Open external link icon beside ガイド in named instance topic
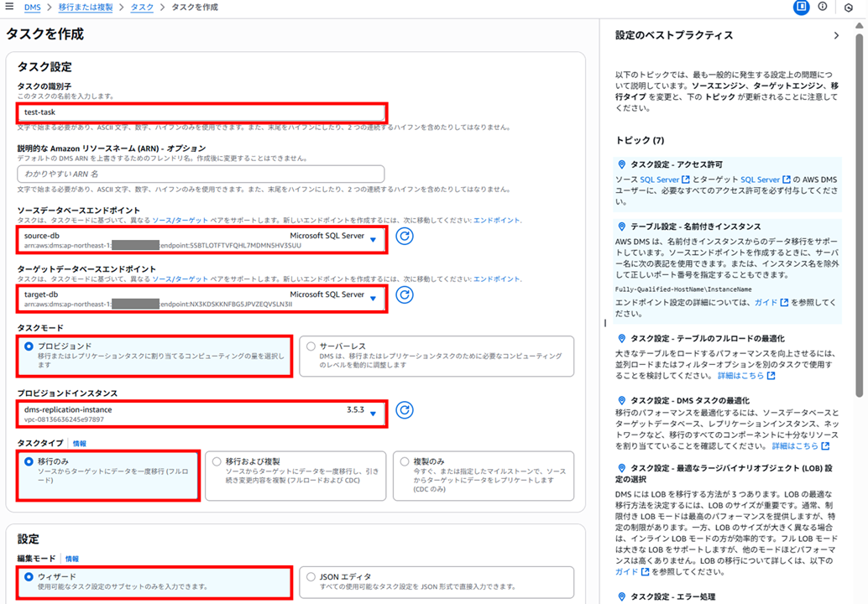868x604 pixels. [784, 303]
